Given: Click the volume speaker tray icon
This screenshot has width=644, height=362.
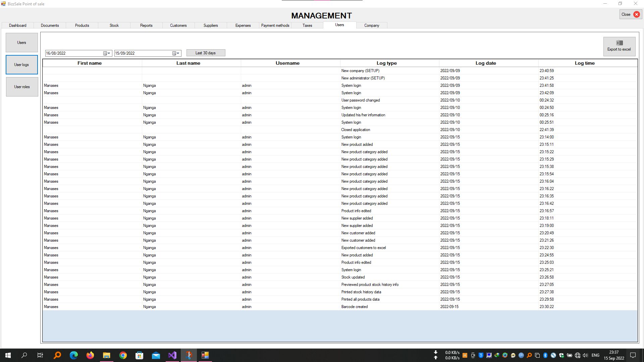Looking at the screenshot, I should [585, 355].
